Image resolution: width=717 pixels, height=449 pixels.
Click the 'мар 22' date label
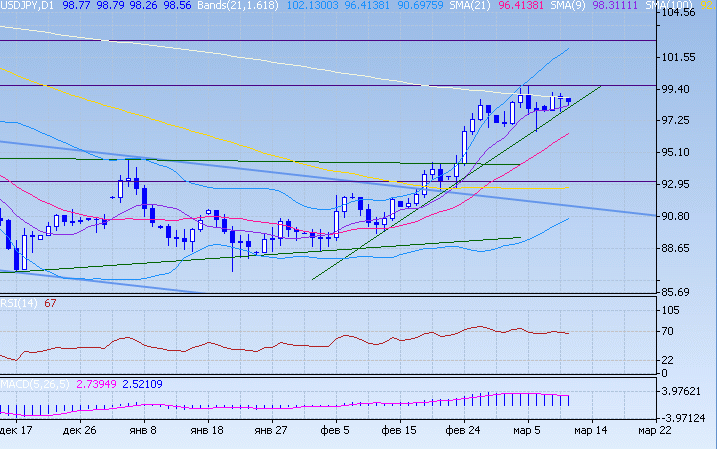(x=654, y=431)
